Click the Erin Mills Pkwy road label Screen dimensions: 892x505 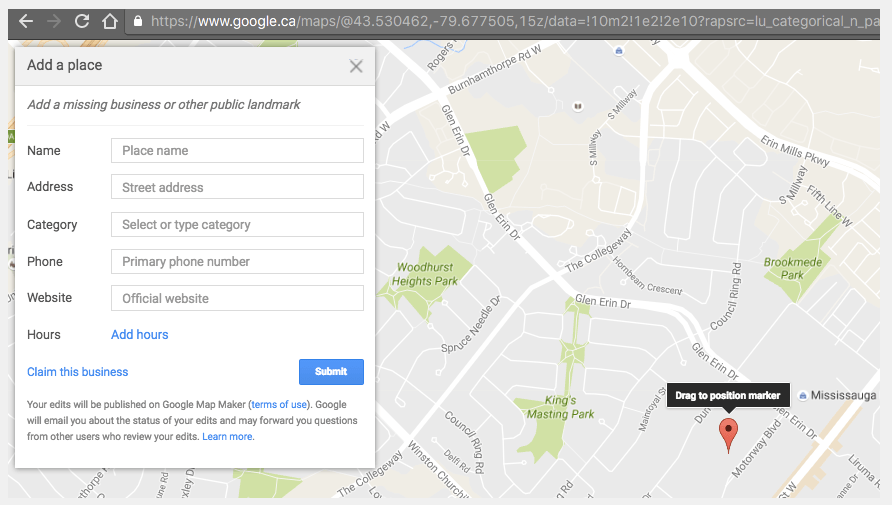[x=795, y=151]
